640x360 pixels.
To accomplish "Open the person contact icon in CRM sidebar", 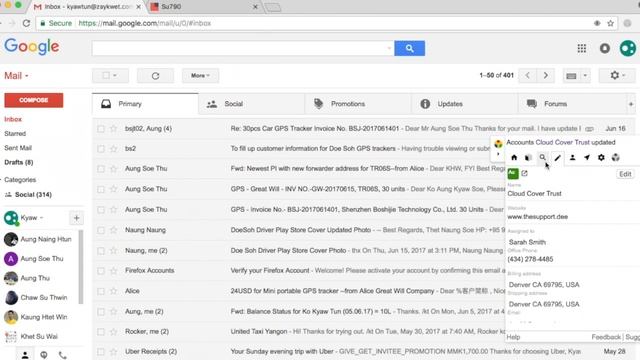I will (572, 158).
